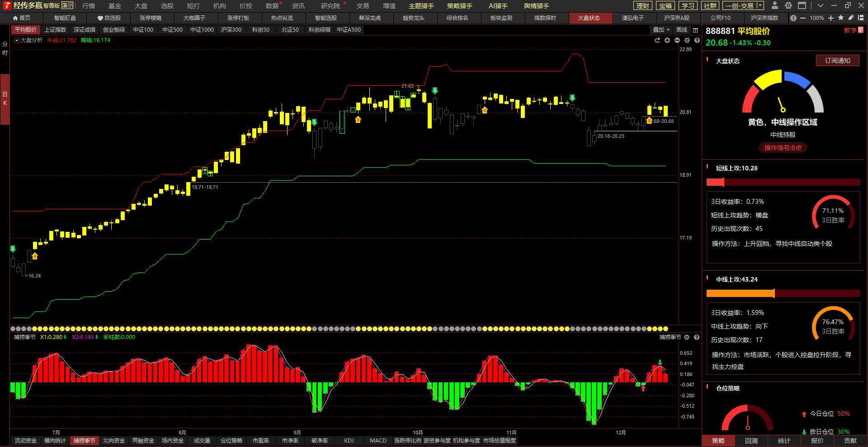Click the 操作信号:B点 button
Viewport: 868px width, 447px height.
tap(783, 148)
